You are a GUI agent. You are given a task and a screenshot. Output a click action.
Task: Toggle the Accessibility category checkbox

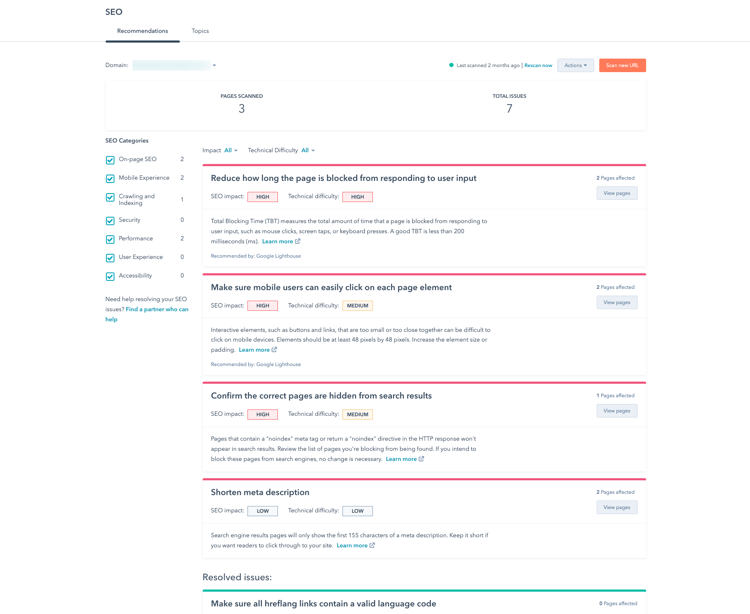110,276
